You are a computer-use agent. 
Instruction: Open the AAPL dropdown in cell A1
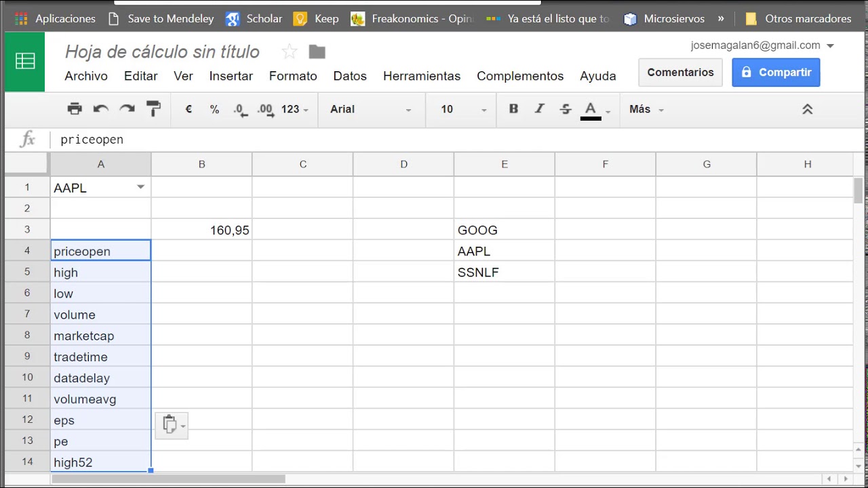pyautogui.click(x=140, y=187)
